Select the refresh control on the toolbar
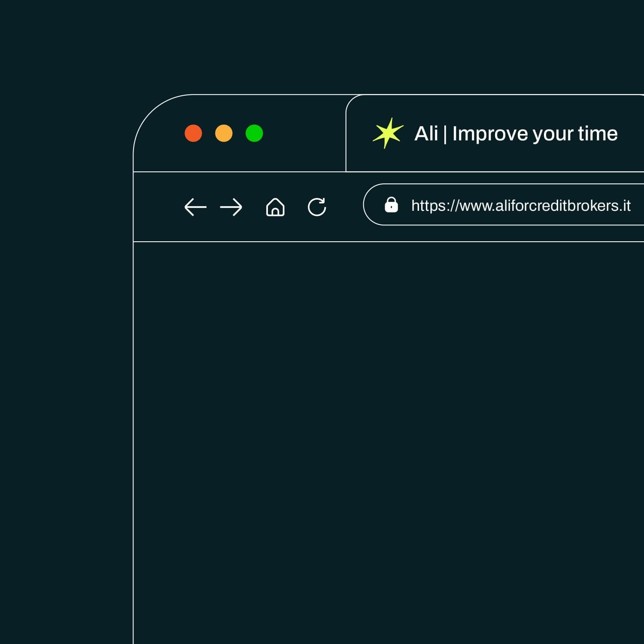The width and height of the screenshot is (644, 644). coord(317,207)
